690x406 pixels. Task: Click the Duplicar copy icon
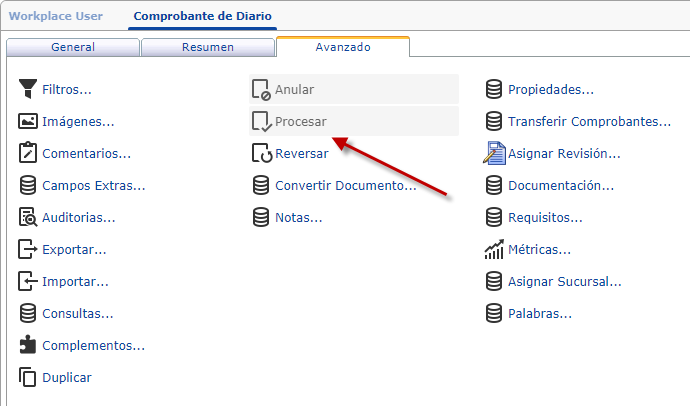28,377
